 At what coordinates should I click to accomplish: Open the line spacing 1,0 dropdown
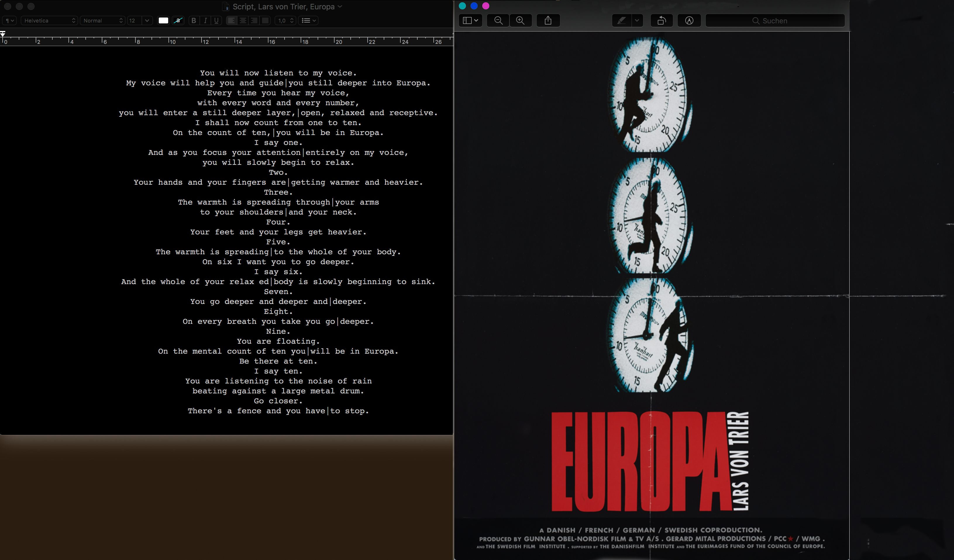pos(285,20)
